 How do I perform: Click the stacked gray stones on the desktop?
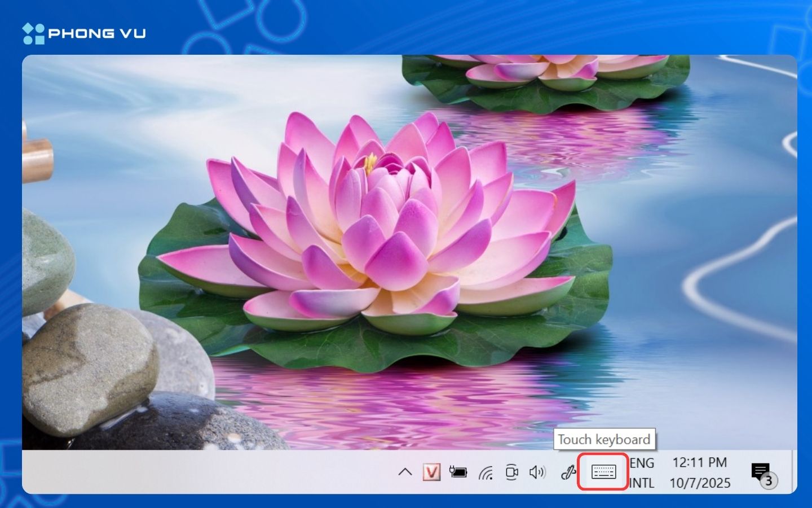pos(85,367)
